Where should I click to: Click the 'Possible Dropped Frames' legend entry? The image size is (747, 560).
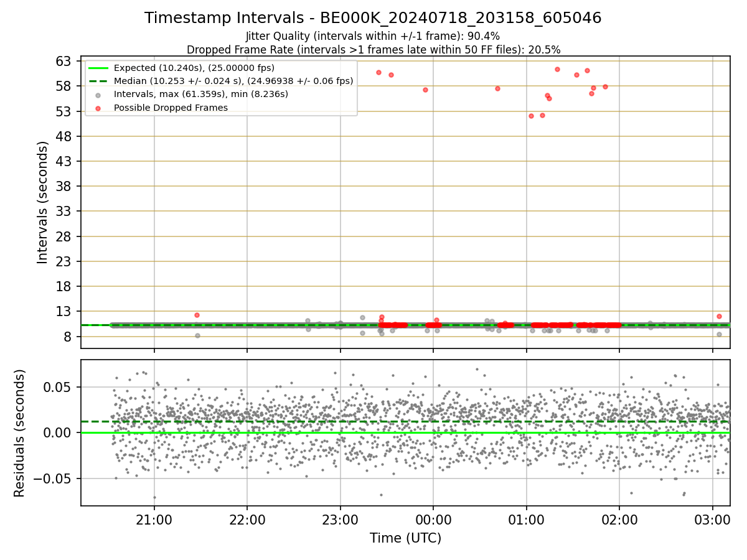[x=171, y=108]
